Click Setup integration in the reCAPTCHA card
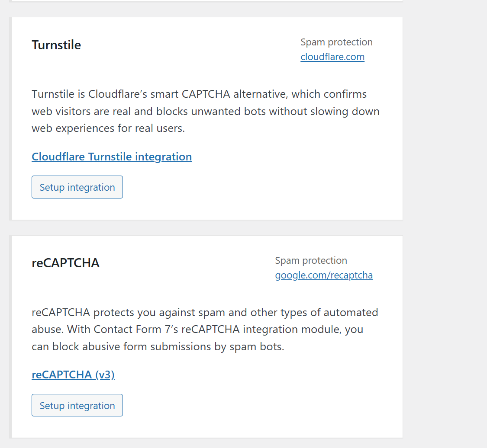 [77, 406]
